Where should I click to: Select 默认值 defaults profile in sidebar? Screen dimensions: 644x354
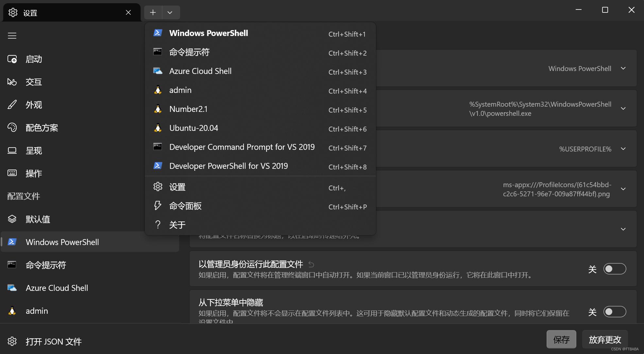click(38, 219)
